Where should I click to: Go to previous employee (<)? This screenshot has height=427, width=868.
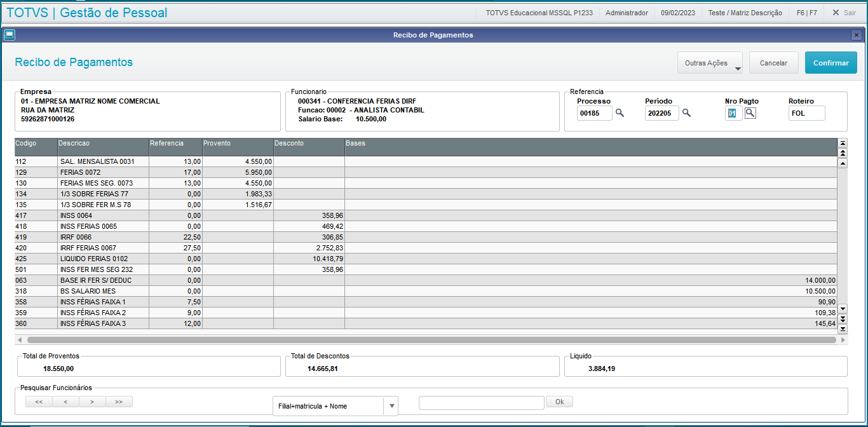pyautogui.click(x=65, y=402)
